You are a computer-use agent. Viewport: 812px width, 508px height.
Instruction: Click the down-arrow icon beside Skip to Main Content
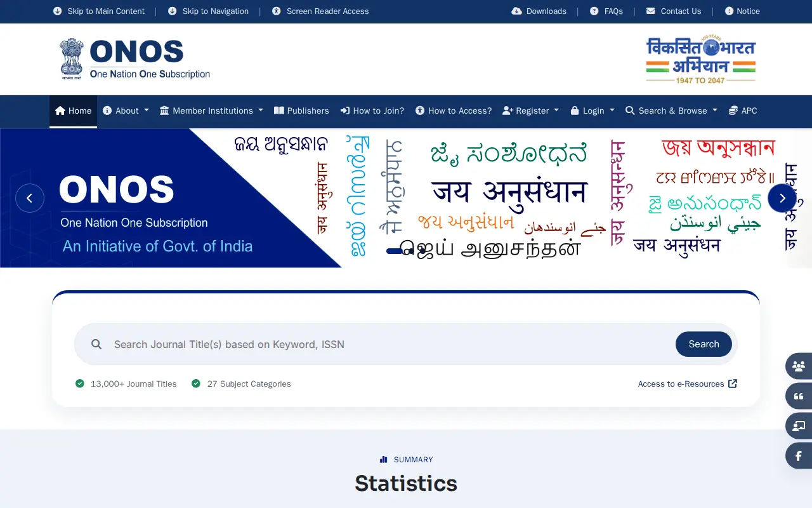pyautogui.click(x=57, y=11)
